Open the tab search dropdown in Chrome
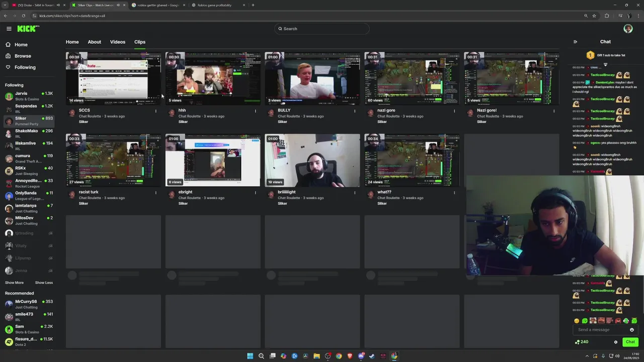644x362 pixels. 5,5
